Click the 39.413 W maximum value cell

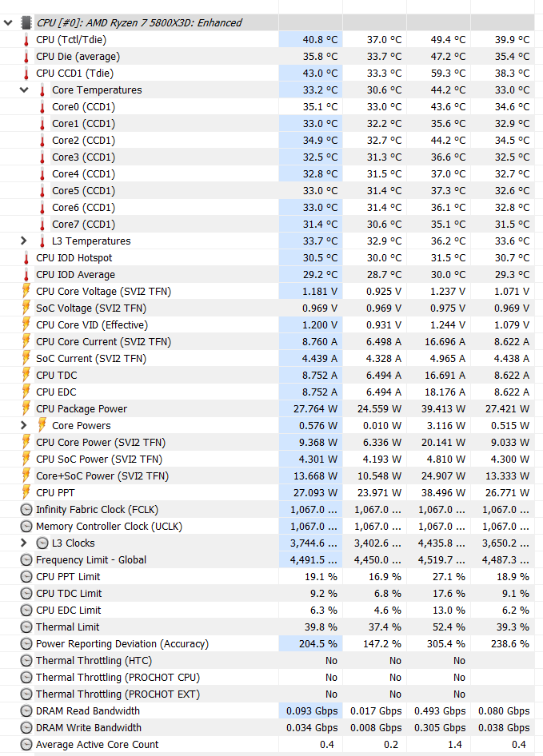pos(439,409)
